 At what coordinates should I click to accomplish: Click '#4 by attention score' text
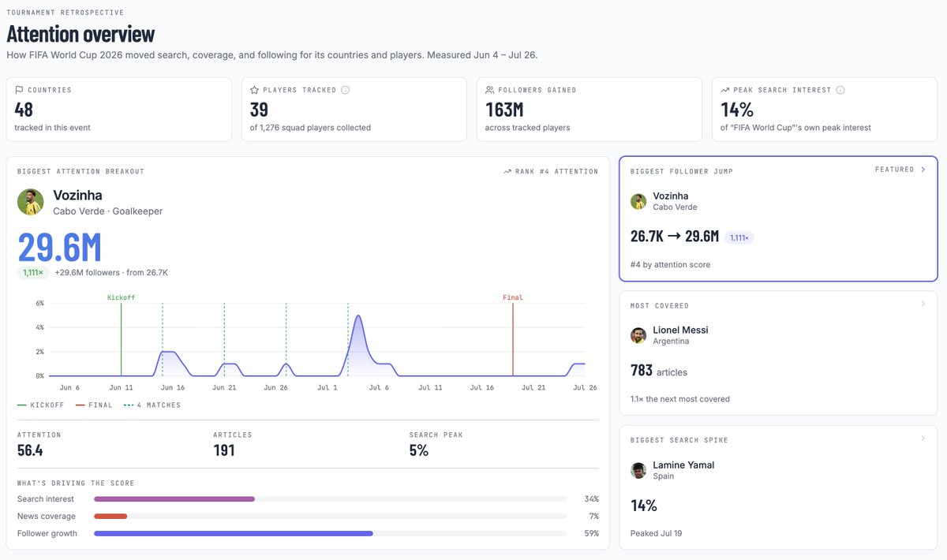[670, 264]
